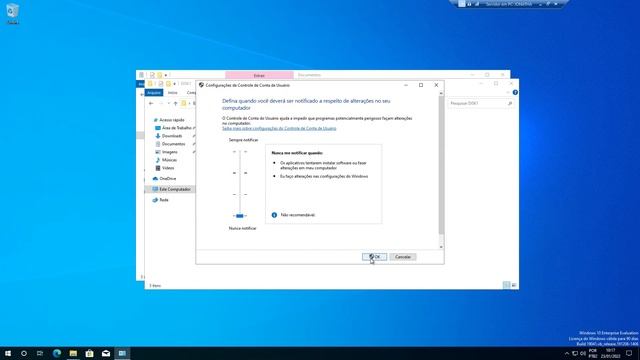Click the network icon in the system tray
This screenshot has height=360, width=640.
(x=575, y=353)
